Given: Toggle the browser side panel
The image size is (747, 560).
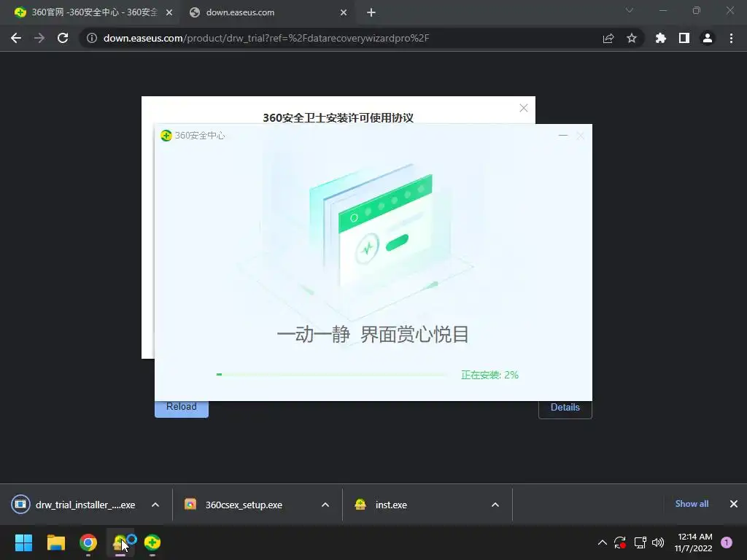Looking at the screenshot, I should point(684,38).
